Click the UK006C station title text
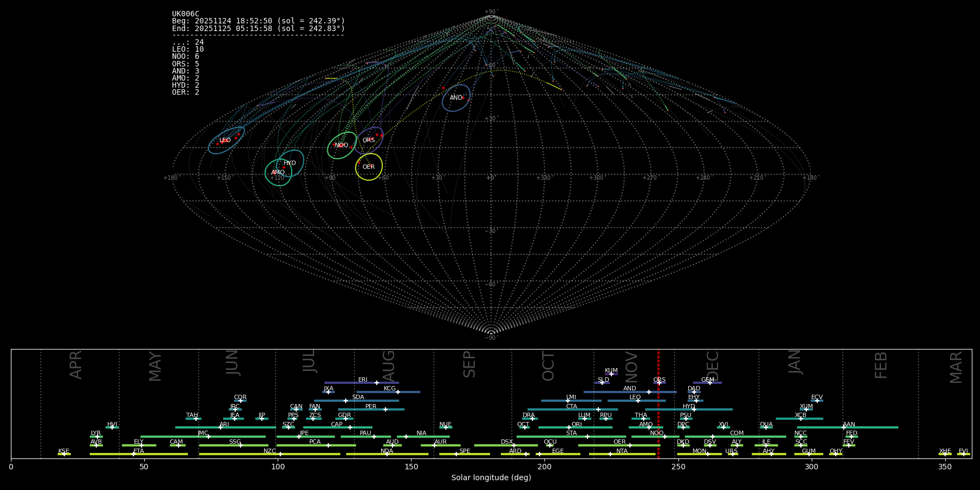Image resolution: width=980 pixels, height=490 pixels. pos(186,14)
